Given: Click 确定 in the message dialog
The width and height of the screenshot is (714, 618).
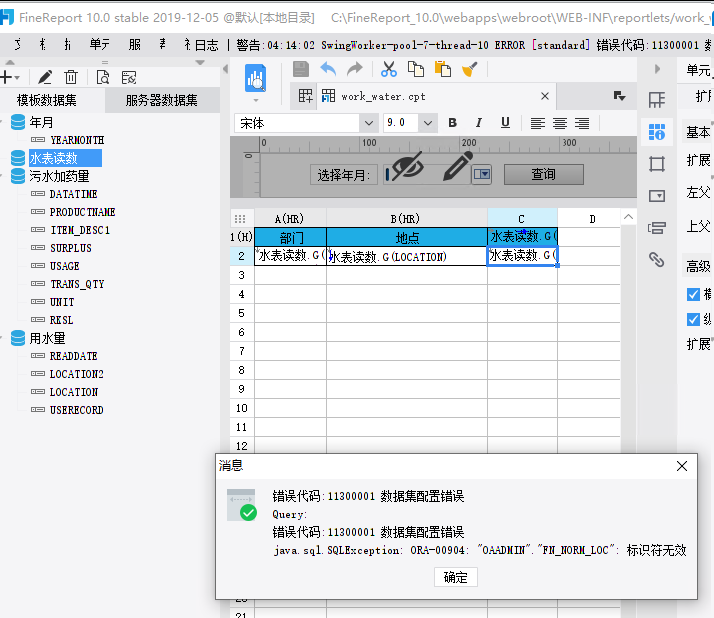Looking at the screenshot, I should coord(455,577).
